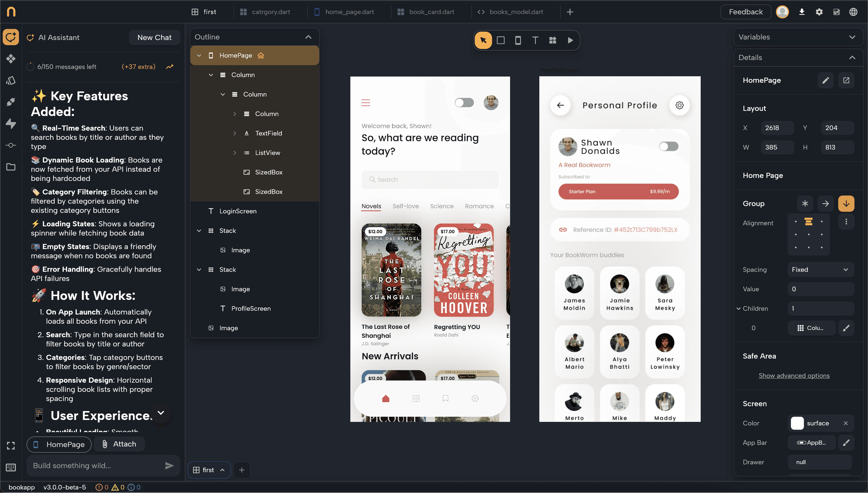Enable vertical-arrow group direction in Group panel
Viewport: 868px width, 493px height.
coord(846,203)
